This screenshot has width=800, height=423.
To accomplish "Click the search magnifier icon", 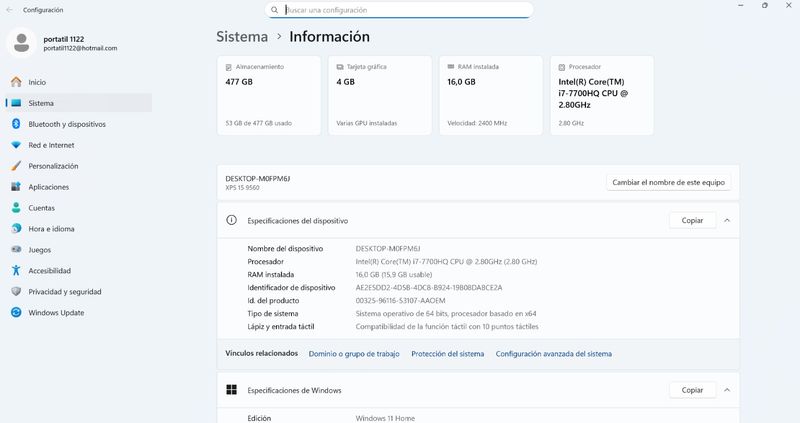I will pos(274,10).
